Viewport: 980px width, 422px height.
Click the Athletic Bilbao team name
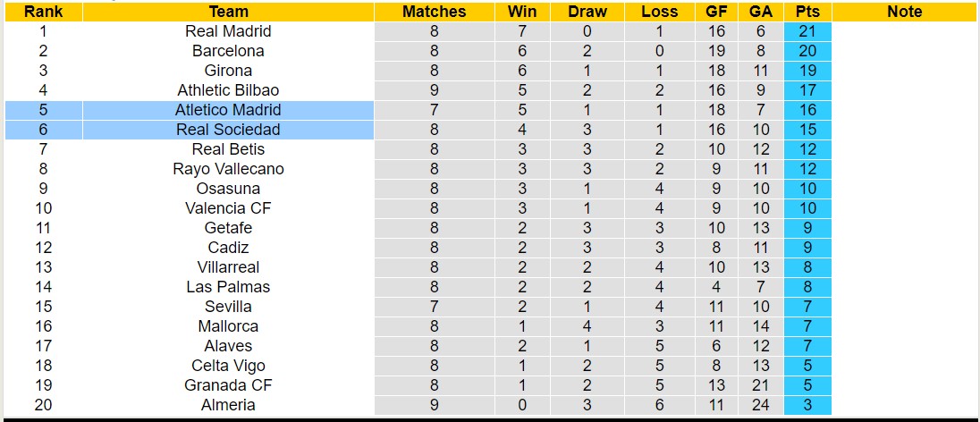(228, 90)
